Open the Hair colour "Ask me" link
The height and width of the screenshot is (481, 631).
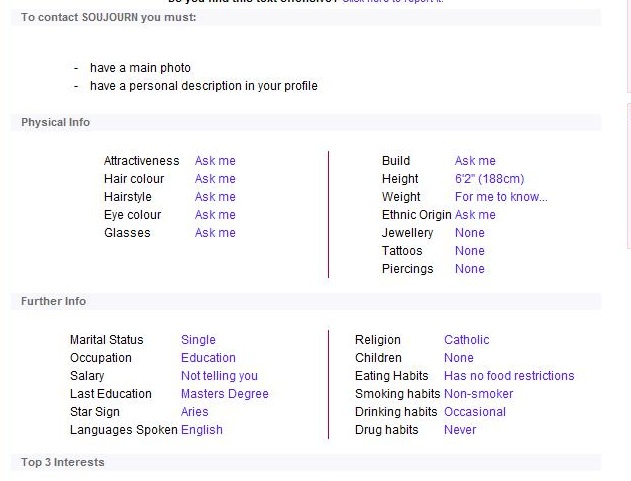click(x=215, y=179)
